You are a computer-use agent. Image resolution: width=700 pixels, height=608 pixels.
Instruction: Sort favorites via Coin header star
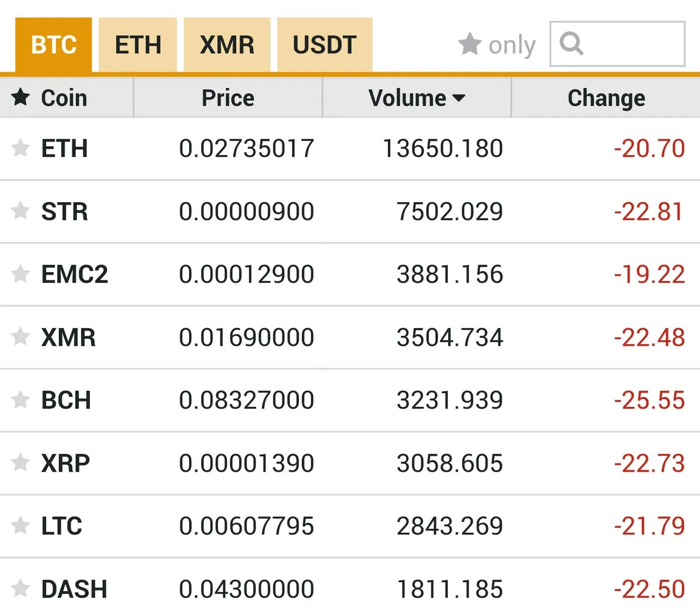pyautogui.click(x=20, y=97)
